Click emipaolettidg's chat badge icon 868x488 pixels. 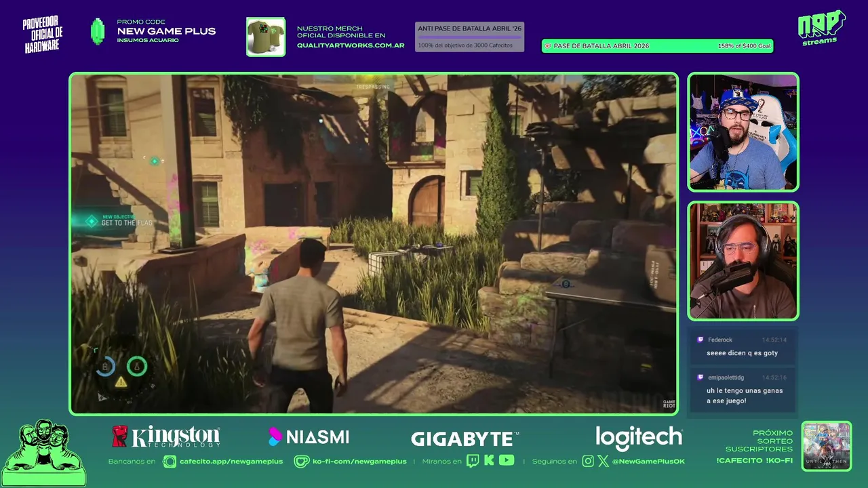pos(700,377)
